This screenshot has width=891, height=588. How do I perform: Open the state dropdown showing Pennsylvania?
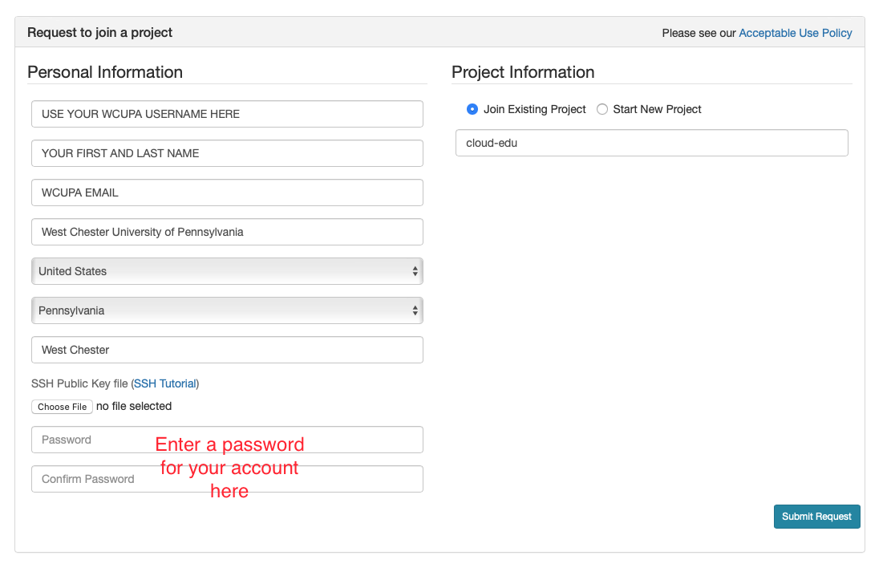pos(227,310)
